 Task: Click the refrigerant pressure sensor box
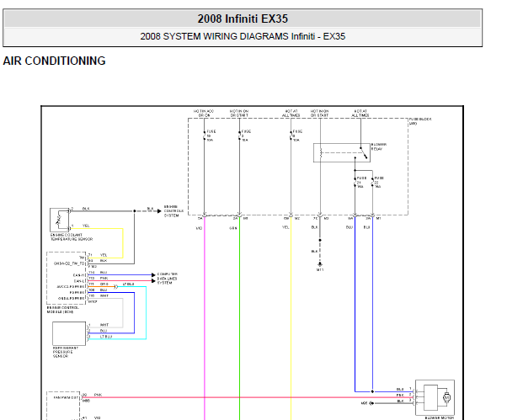[69, 333]
